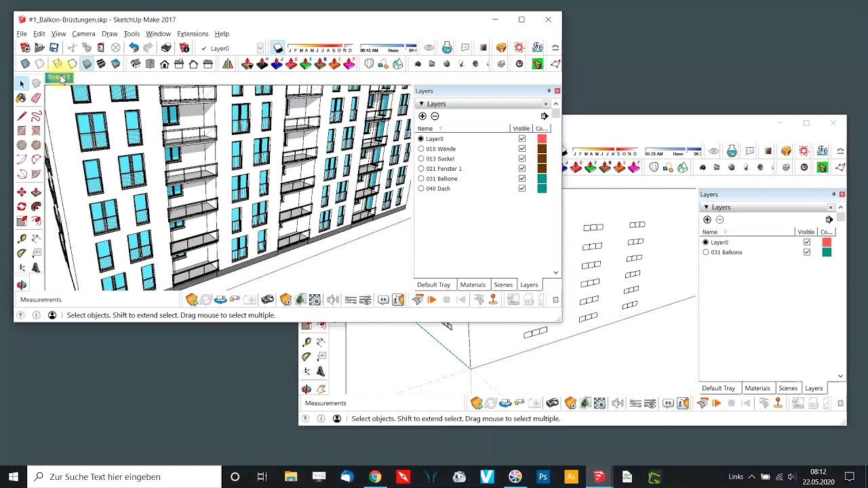Viewport: 868px width, 488px height.
Task: Uncheck visibility of Layer0 in front window
Action: click(522, 139)
